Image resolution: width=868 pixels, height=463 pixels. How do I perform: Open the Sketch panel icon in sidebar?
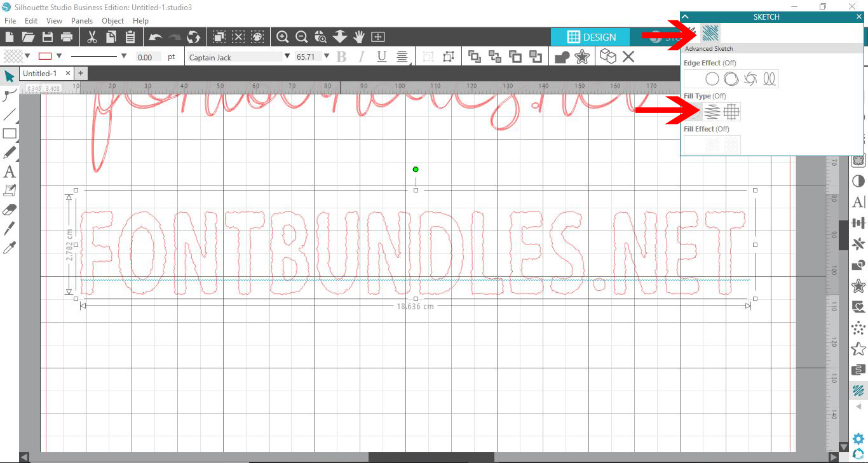coord(858,391)
